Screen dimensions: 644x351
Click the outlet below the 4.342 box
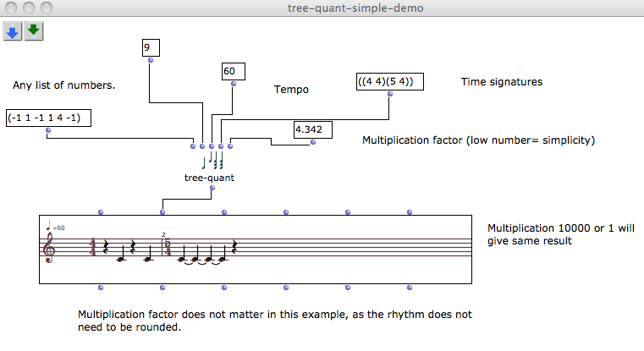(x=312, y=142)
